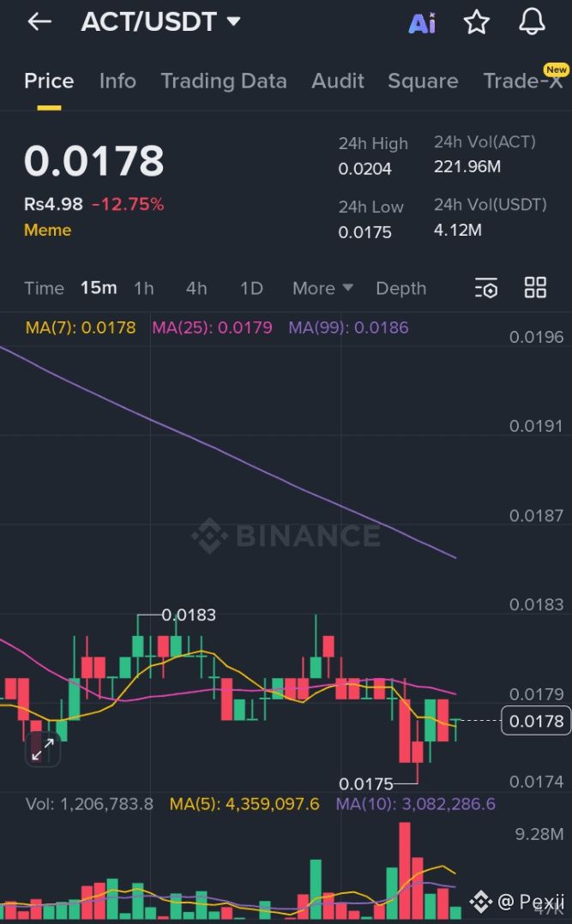Open the Trade-X tab
572x924 pixels.
(x=524, y=81)
